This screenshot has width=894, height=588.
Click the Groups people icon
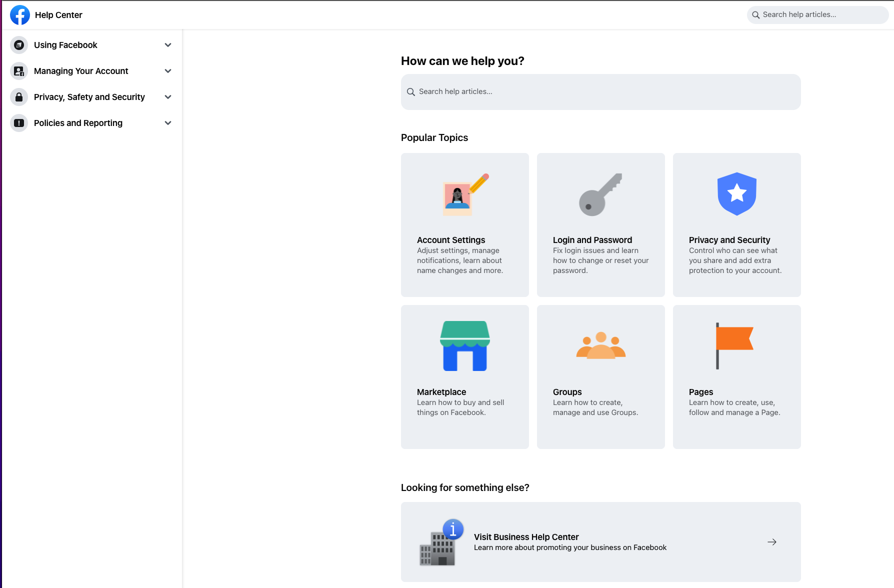tap(600, 345)
